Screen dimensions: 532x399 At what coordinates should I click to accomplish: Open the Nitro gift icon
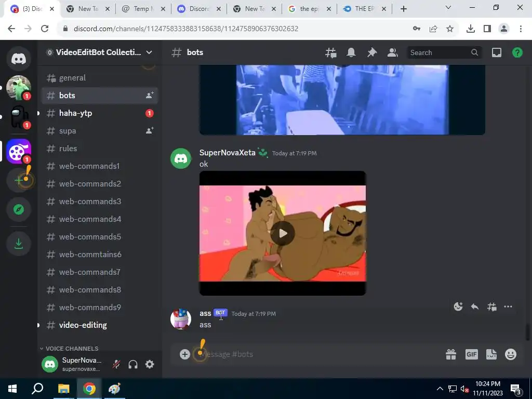click(451, 354)
